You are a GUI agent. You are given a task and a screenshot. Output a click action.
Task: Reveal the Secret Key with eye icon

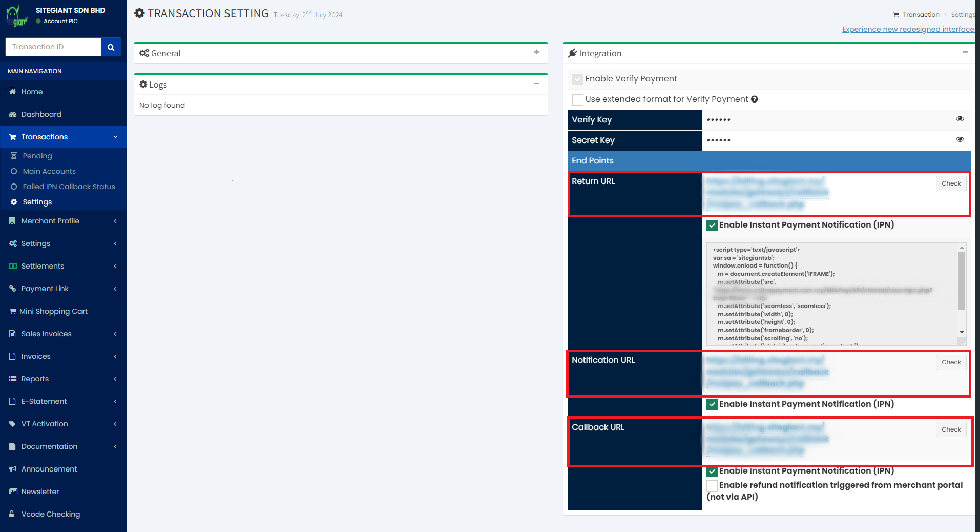(960, 139)
